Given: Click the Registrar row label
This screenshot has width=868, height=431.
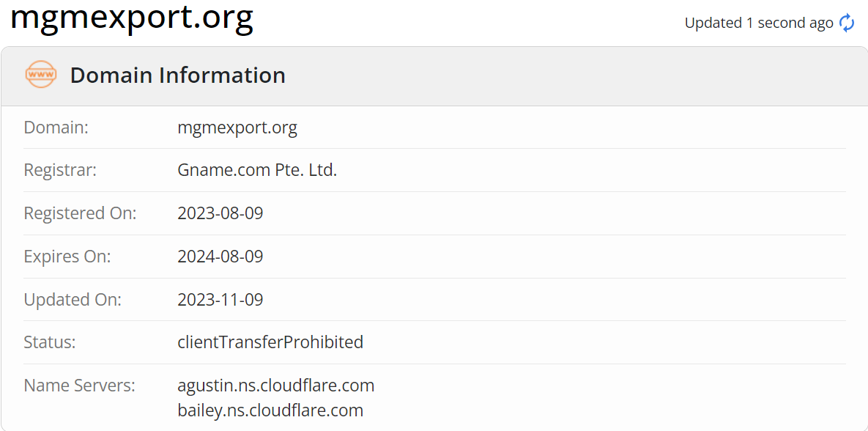Looking at the screenshot, I should 60,169.
